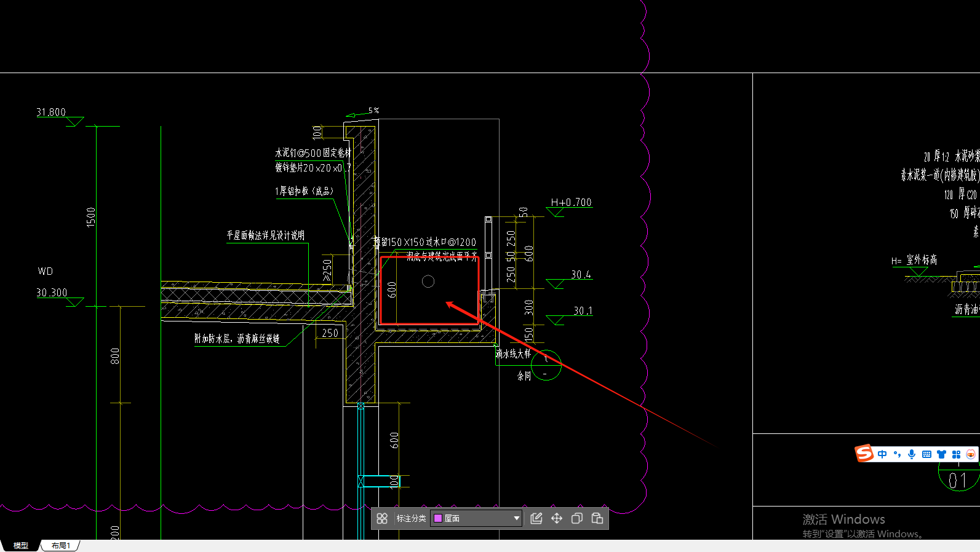The width and height of the screenshot is (980, 552).
Task: Click the 水泥钉@500固定卷材 annotation
Action: click(313, 152)
